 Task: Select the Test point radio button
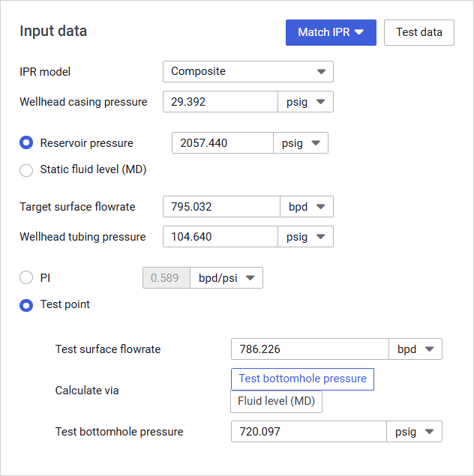26,305
